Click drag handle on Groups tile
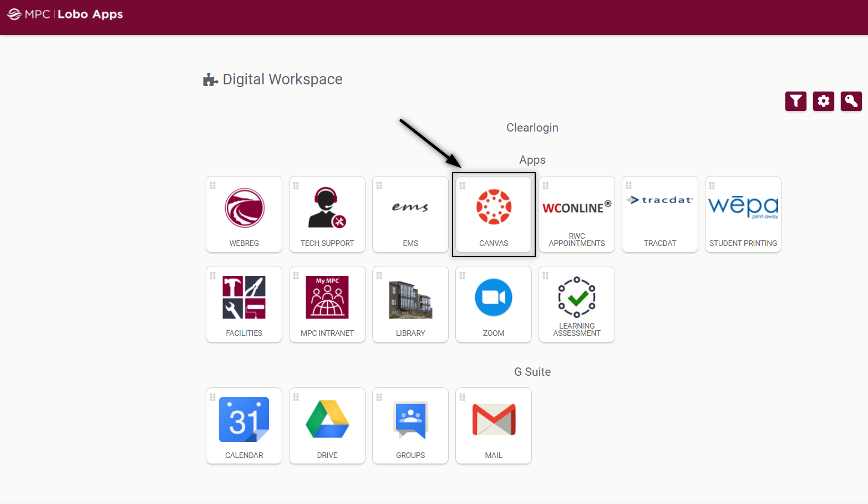The image size is (868, 504). 379,397
